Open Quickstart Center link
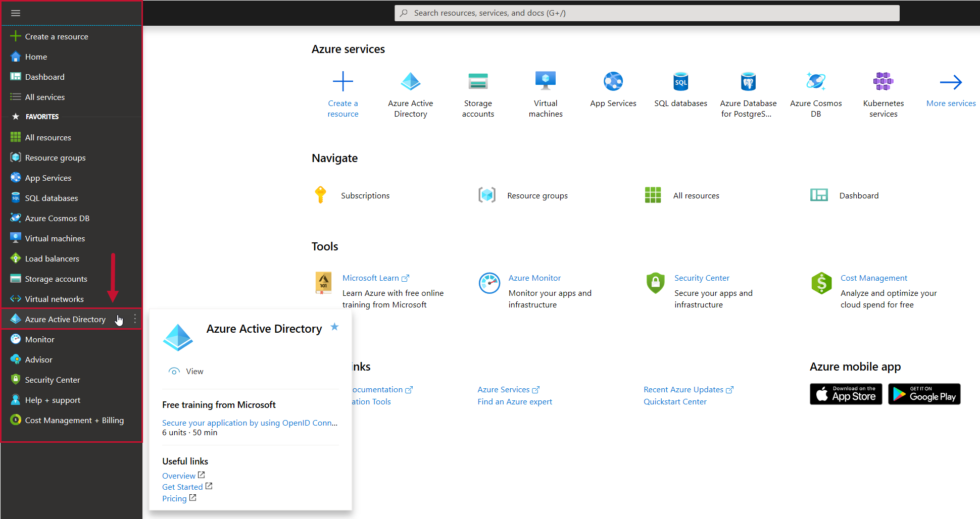This screenshot has height=519, width=980. tap(675, 402)
